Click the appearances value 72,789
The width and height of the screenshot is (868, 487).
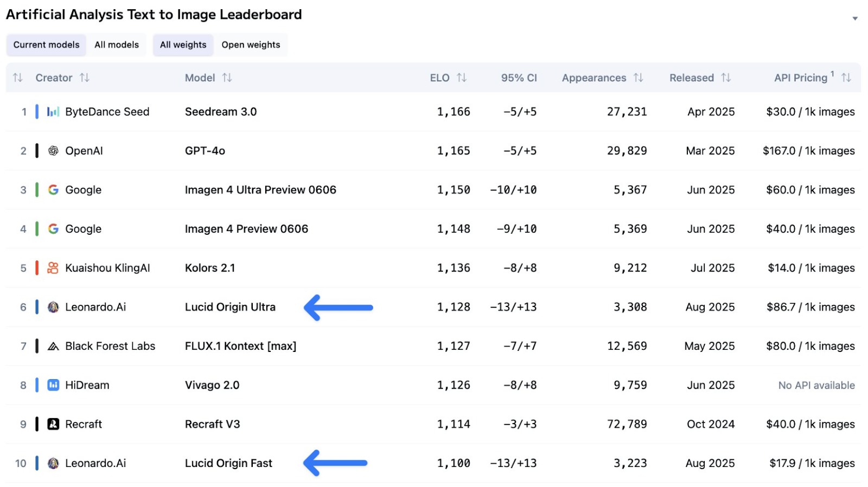click(x=627, y=424)
